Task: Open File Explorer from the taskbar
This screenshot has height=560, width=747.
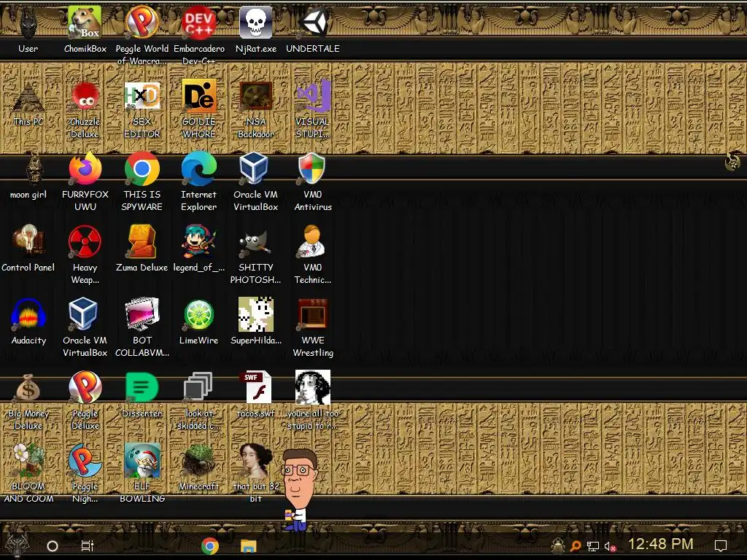Action: pos(248,546)
